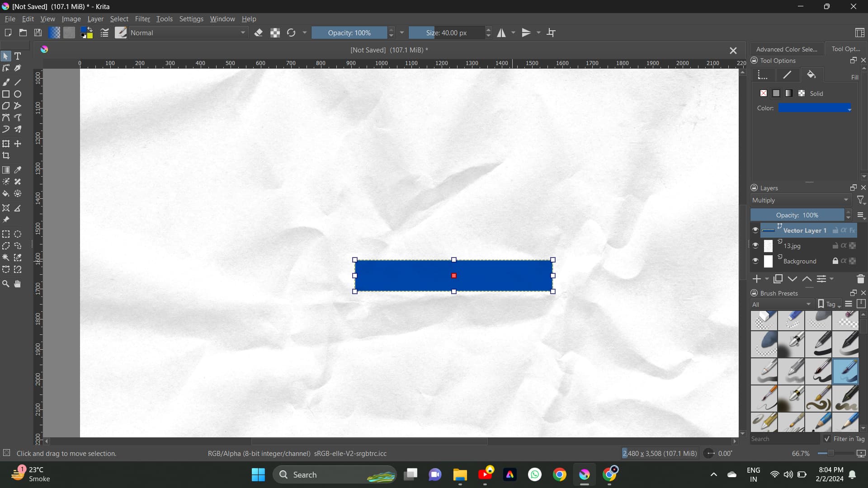Click the brush presets Search field
868x488 pixels.
tap(784, 439)
